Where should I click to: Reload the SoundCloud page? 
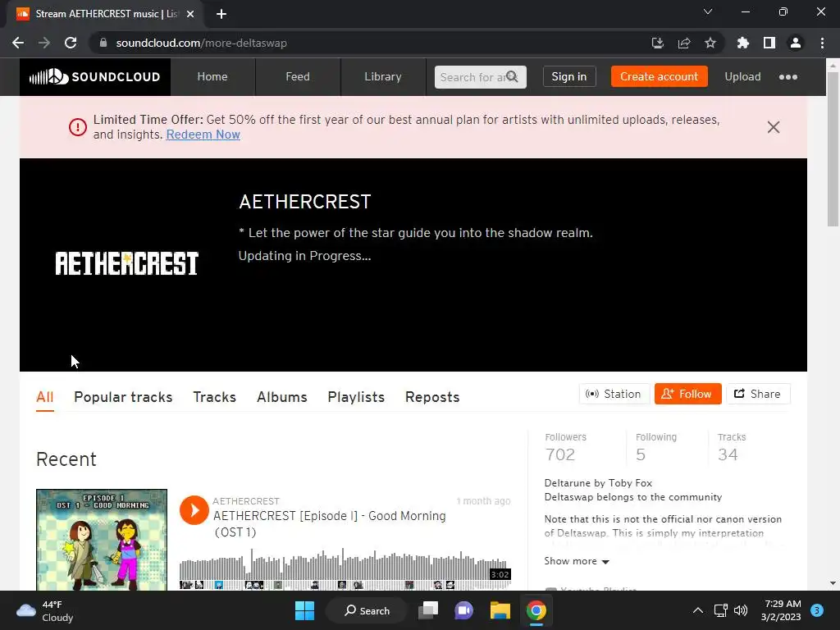71,43
